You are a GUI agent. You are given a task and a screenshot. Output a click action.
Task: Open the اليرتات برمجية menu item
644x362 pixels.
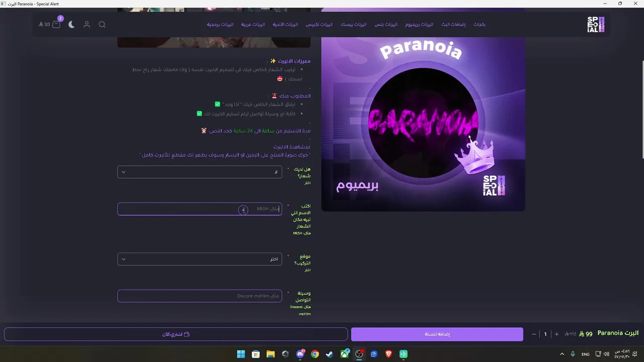click(220, 25)
